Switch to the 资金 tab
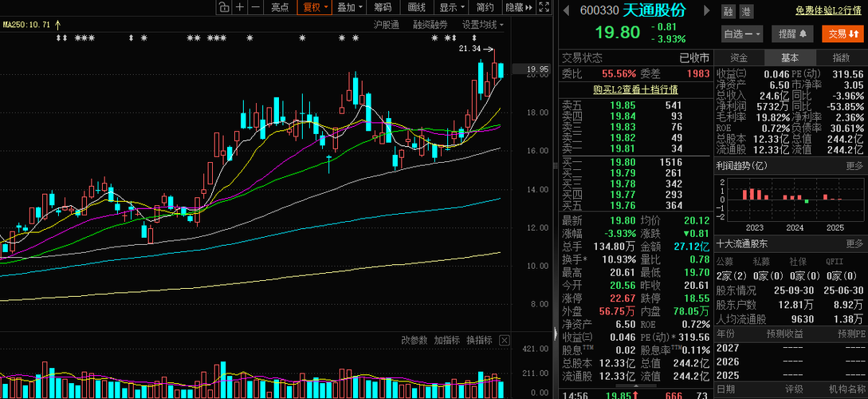Screen dimensions: 868x399 pos(738,57)
